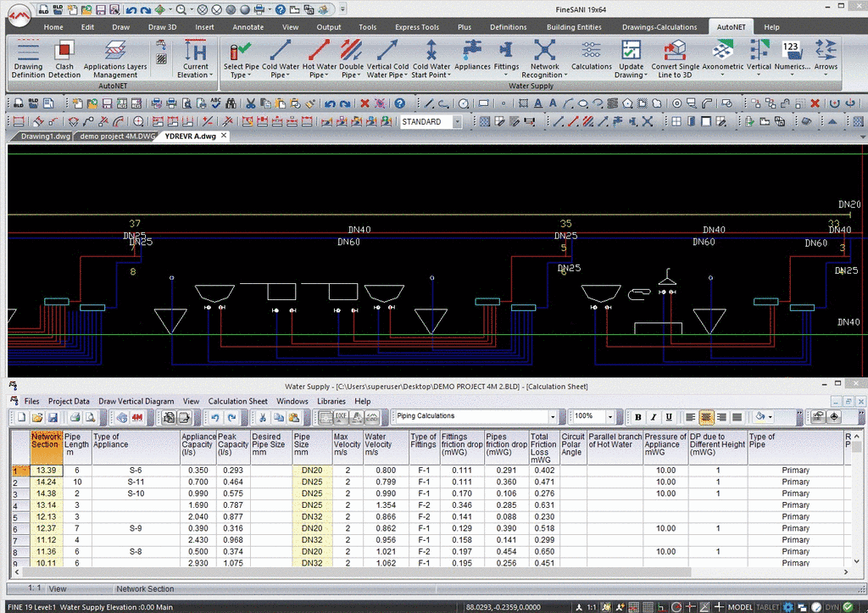Print the calculation sheet
The image size is (868, 613).
click(x=75, y=417)
